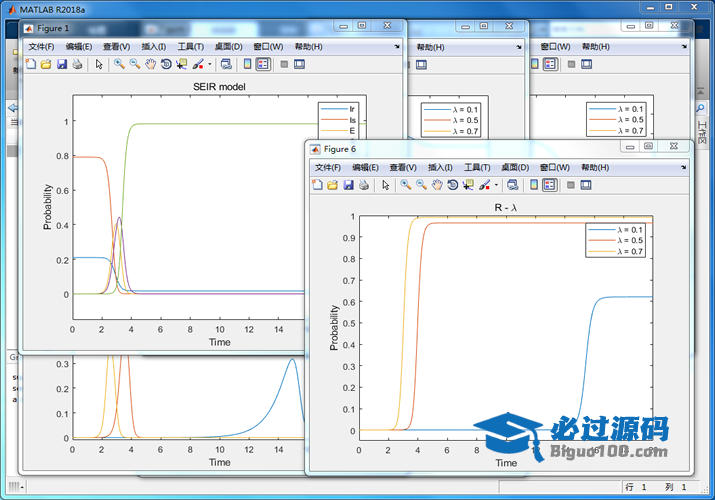Select Brush data tool in Figure 6 toolbar
The height and width of the screenshot is (500, 715).
click(x=484, y=185)
